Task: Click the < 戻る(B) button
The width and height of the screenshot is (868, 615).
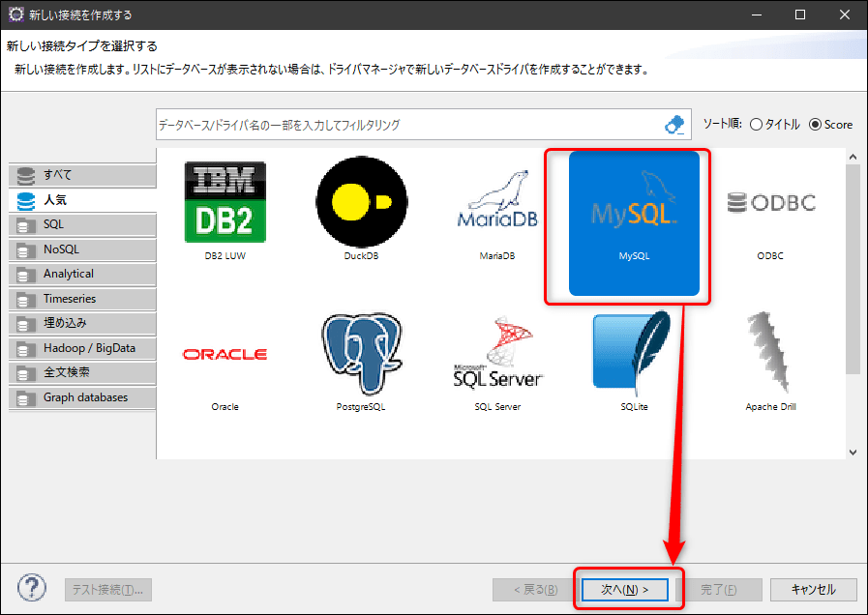Action: 535,590
